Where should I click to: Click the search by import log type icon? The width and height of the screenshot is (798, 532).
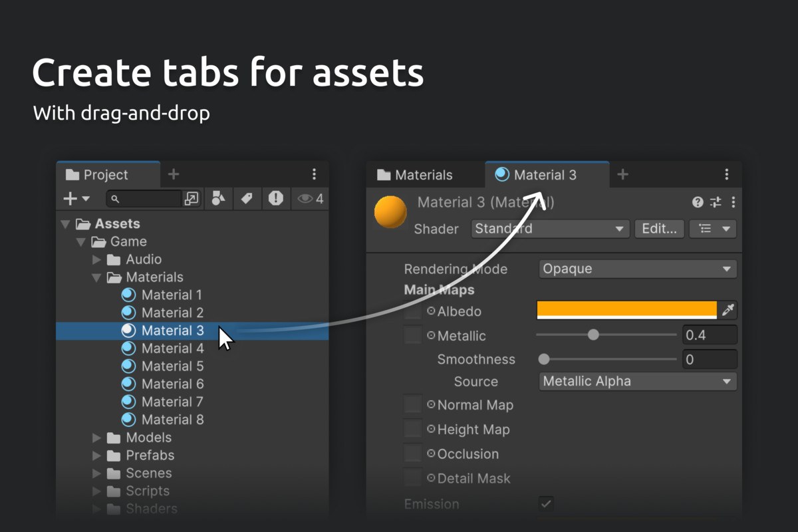[x=276, y=198]
